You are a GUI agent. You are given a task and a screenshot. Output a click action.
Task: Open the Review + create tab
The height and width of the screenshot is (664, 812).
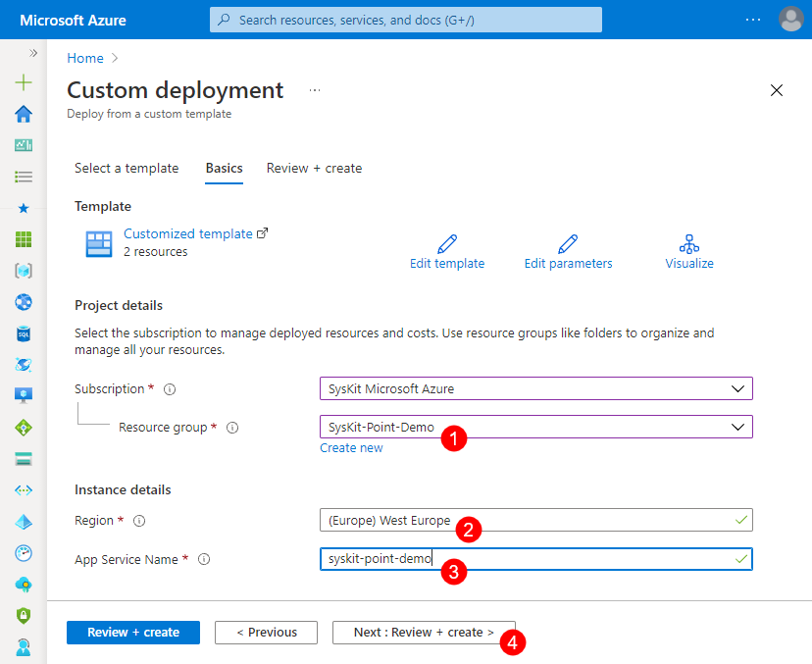click(x=314, y=168)
